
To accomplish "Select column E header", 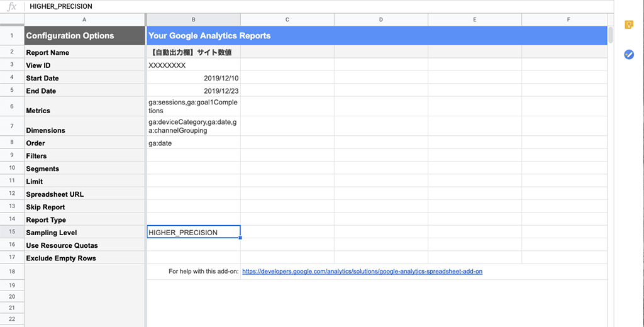I will coord(474,19).
